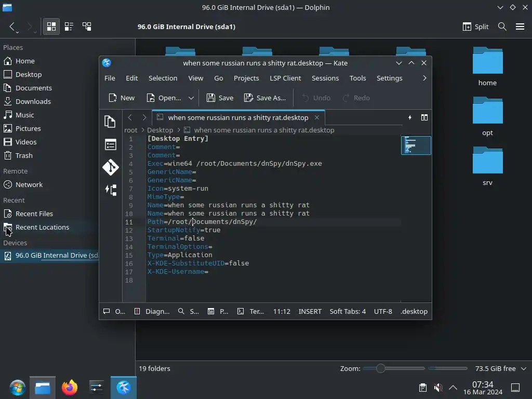The image size is (532, 399).
Task: Open the application launcher start menu
Action: click(x=17, y=388)
